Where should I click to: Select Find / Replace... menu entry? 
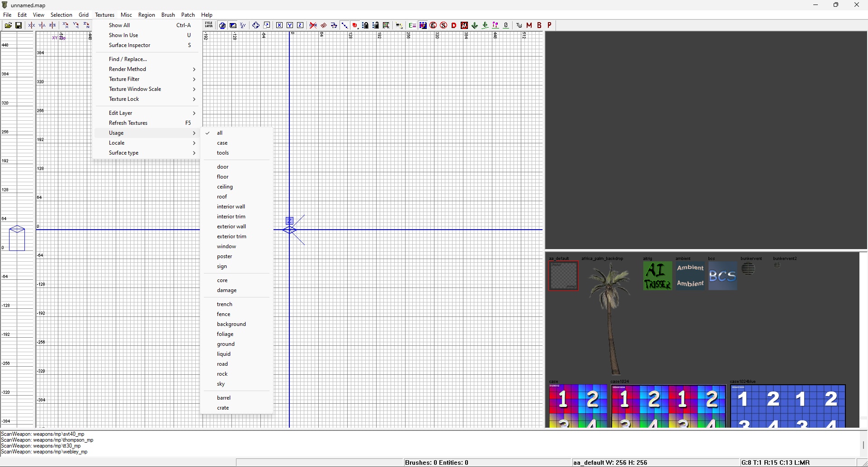128,59
